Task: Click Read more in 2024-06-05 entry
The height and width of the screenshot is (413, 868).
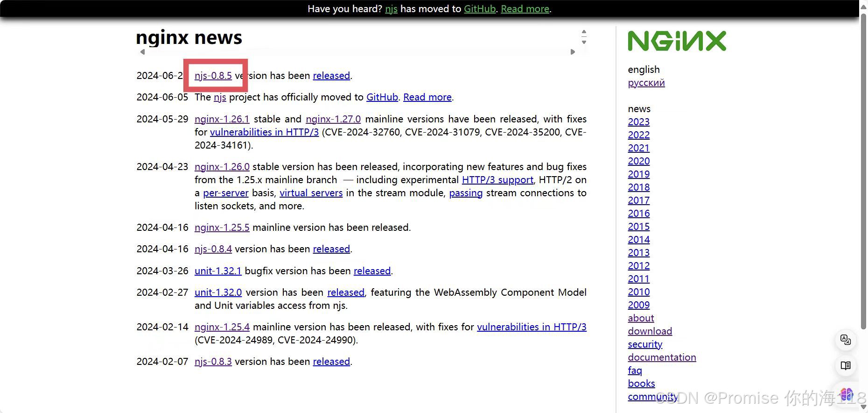Action: [427, 97]
